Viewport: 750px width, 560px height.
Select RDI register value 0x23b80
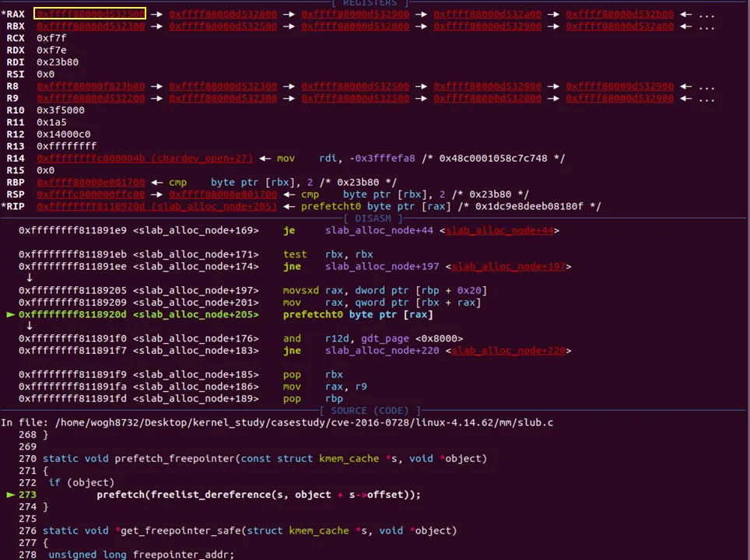[x=58, y=61]
